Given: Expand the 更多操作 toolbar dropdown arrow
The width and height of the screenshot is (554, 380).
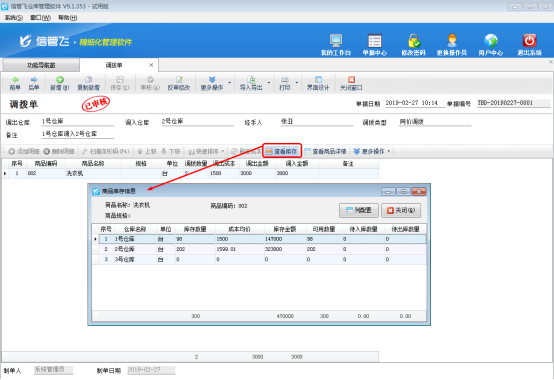Looking at the screenshot, I should 230,83.
